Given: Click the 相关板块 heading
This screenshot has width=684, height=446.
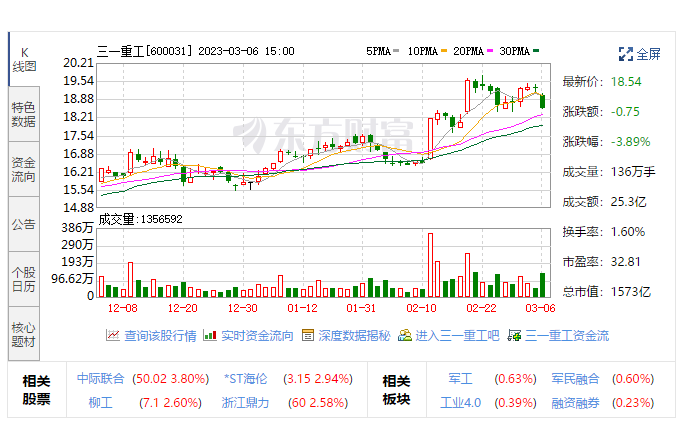Looking at the screenshot, I should [397, 390].
